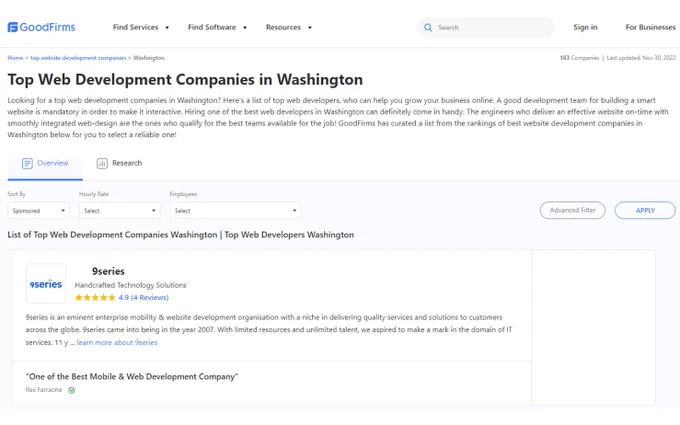Click the Sign in link
Screen dimensions: 680x425
(585, 27)
